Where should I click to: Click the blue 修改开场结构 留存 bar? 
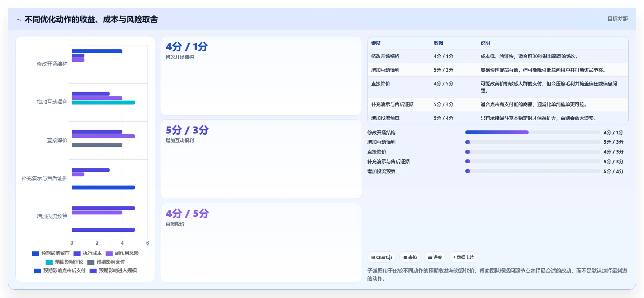click(x=97, y=51)
